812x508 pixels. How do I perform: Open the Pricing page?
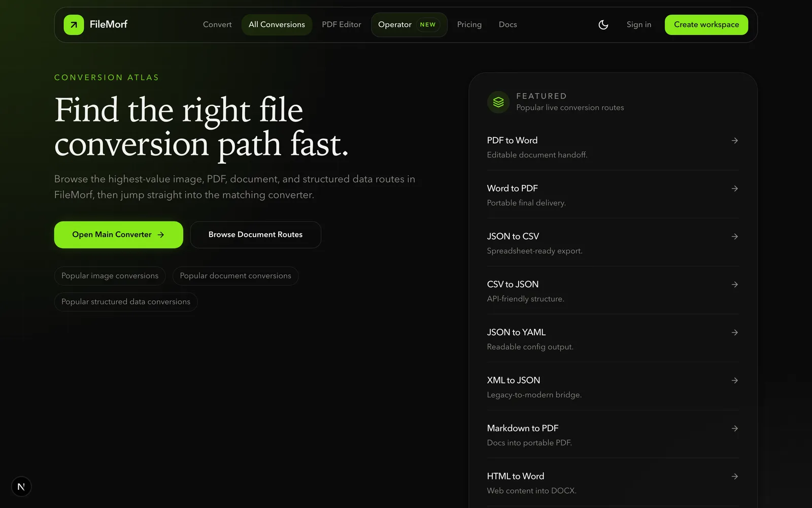click(x=469, y=24)
